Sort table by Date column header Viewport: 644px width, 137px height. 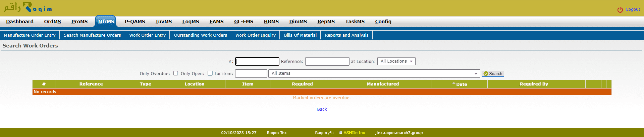[x=461, y=84]
